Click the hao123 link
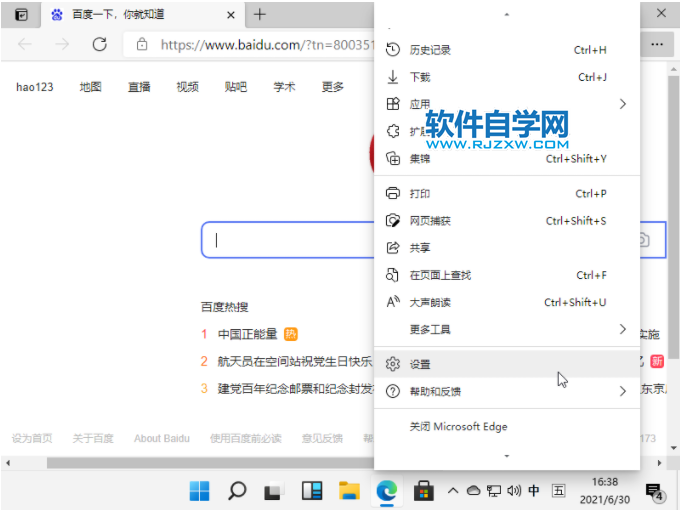The width and height of the screenshot is (680, 511). pos(35,87)
